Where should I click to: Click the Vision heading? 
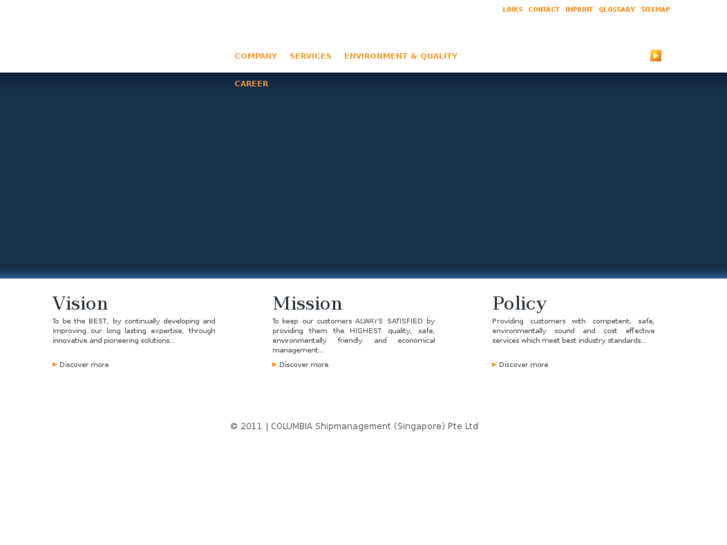click(x=80, y=303)
